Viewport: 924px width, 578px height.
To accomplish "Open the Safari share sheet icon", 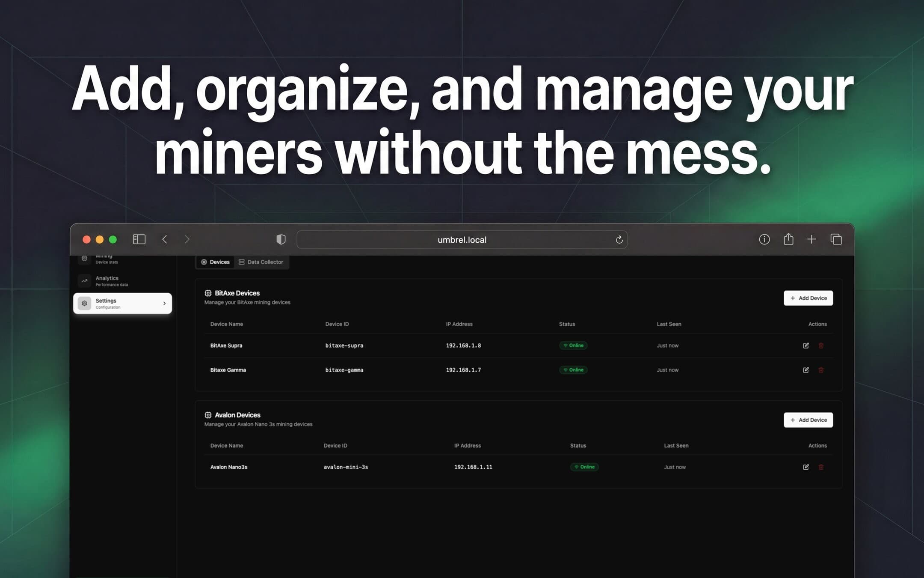I will 788,239.
